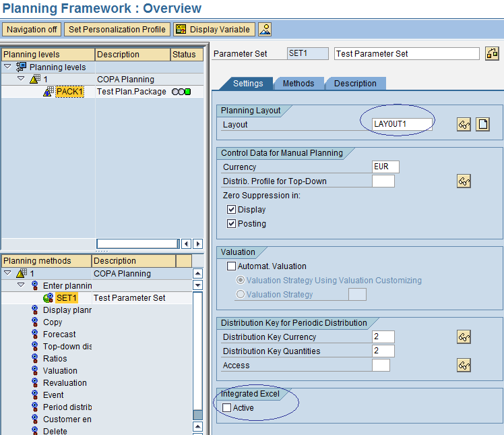
Task: Collapse the Enter planning data node
Action: click(21, 285)
